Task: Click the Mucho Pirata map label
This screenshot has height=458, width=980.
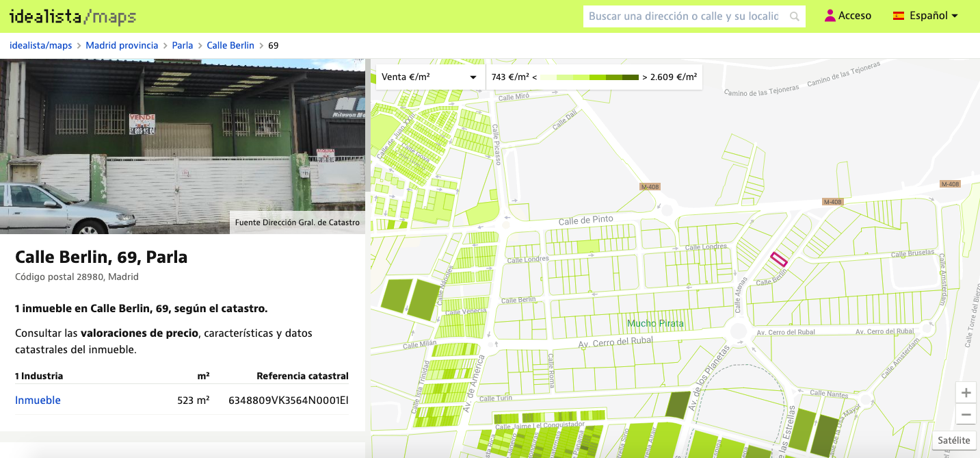Action: click(x=655, y=323)
